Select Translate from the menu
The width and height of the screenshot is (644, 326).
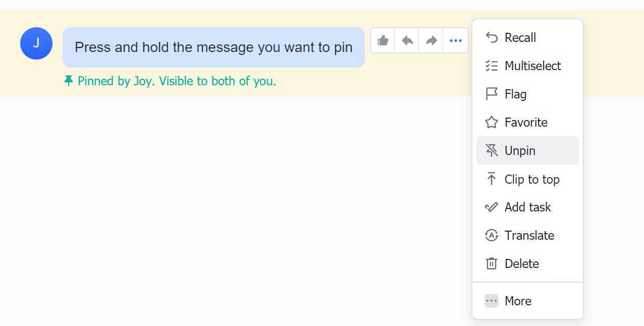529,235
